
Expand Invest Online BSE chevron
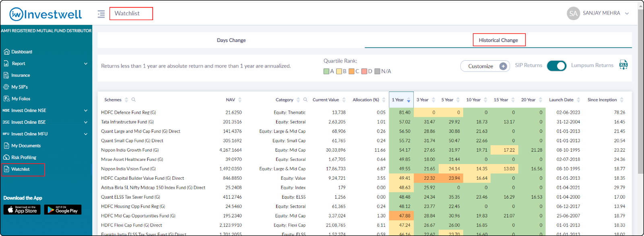tap(86, 122)
